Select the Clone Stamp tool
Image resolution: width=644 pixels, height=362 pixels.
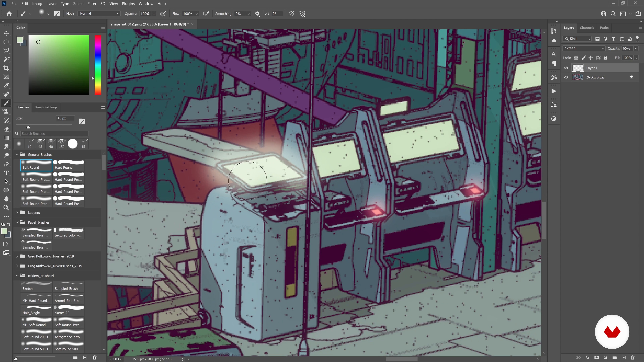click(x=7, y=112)
